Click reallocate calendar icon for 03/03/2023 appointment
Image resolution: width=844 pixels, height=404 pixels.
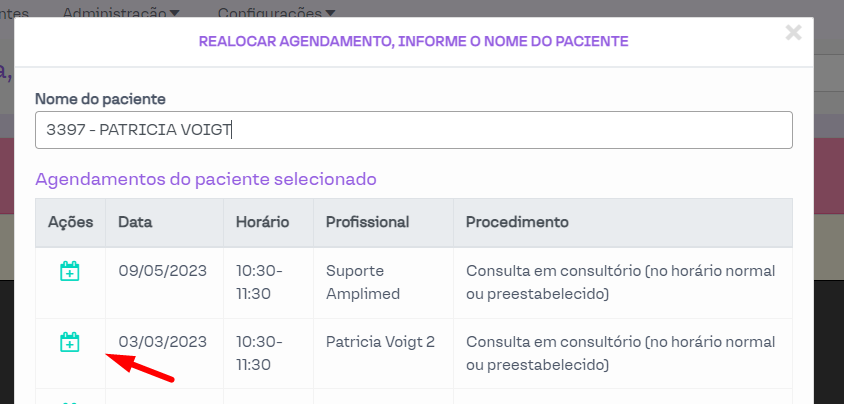(x=69, y=342)
